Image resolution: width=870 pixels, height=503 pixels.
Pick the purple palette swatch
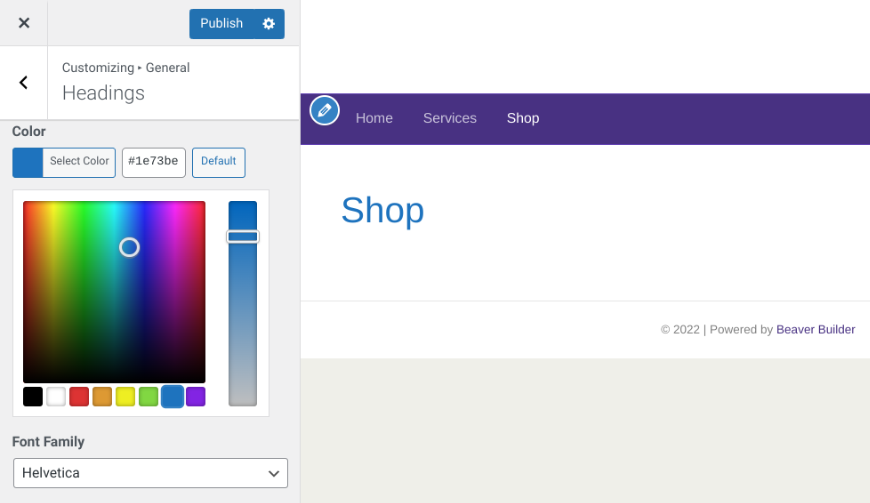pyautogui.click(x=196, y=397)
